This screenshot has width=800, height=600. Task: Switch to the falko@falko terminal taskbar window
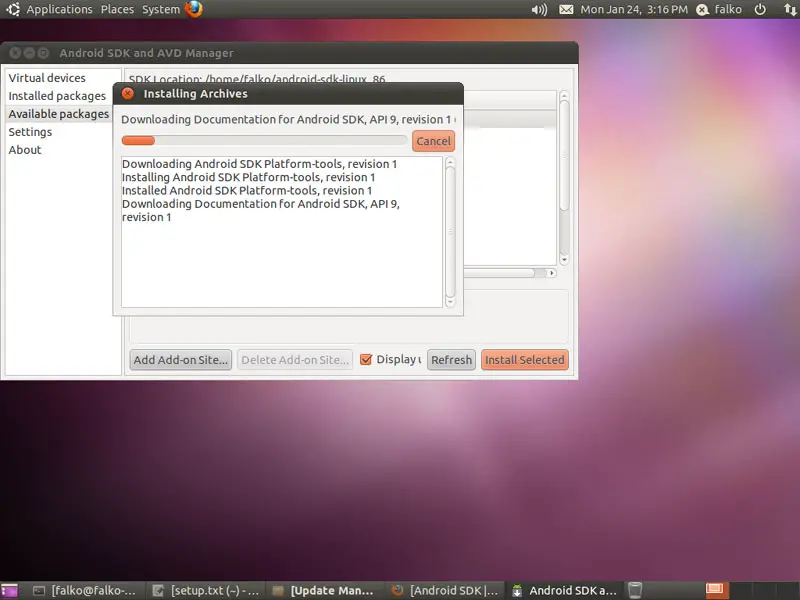pos(84,590)
